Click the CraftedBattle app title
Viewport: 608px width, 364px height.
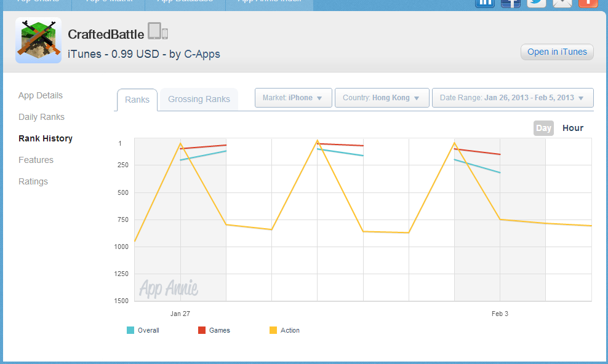106,34
